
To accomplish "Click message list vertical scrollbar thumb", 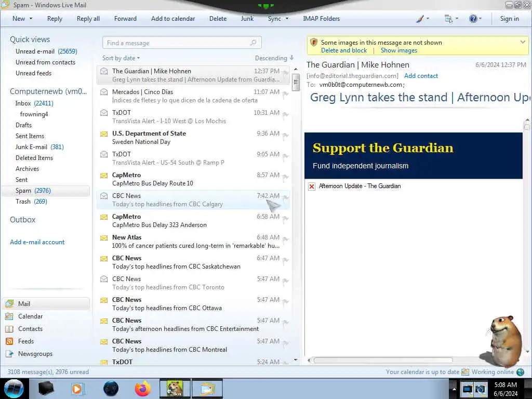I will coord(296,82).
